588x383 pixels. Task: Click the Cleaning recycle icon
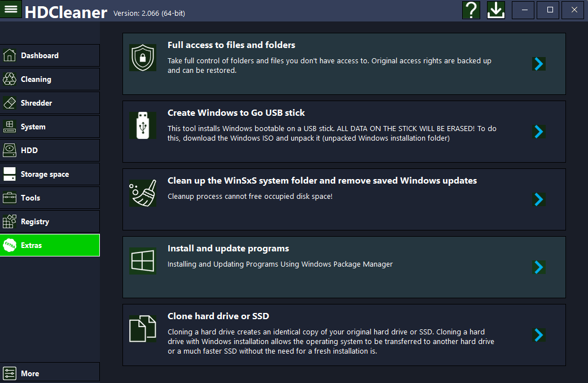pos(10,79)
